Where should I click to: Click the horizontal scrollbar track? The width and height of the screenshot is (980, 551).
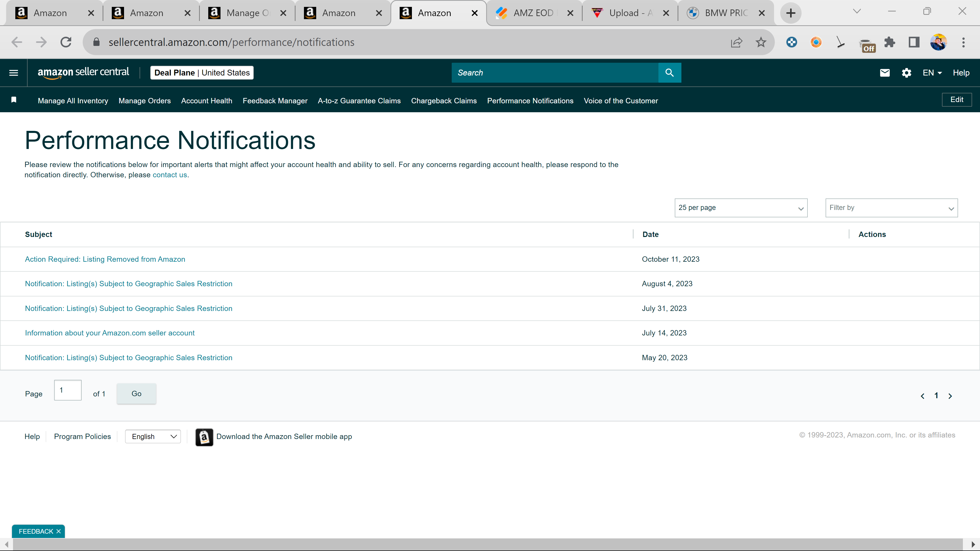pos(488,545)
